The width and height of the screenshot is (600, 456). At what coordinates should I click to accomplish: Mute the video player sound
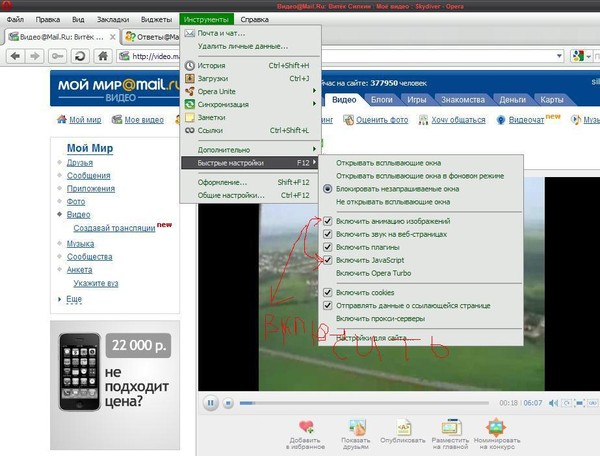[553, 403]
